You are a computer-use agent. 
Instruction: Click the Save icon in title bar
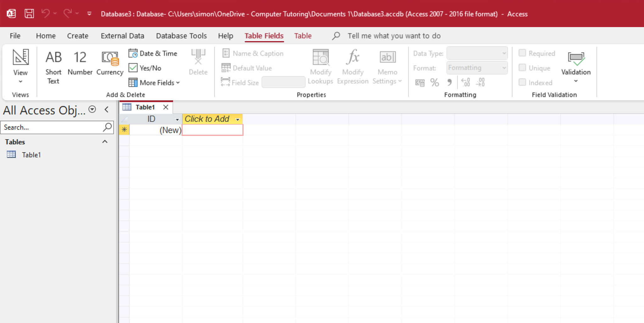tap(29, 14)
